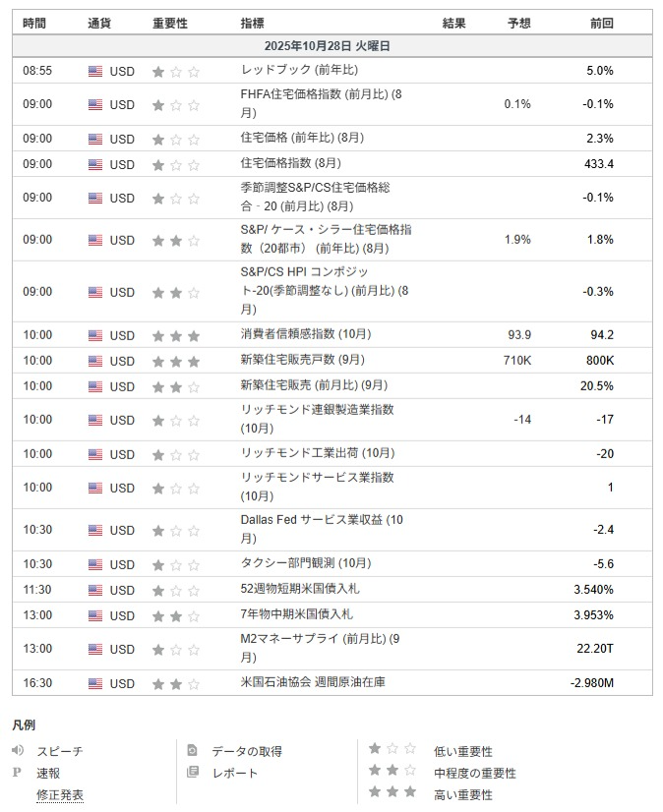Click the US flag in the 米国石油協会 row
Screen dimensions: 663x812
[x=94, y=683]
